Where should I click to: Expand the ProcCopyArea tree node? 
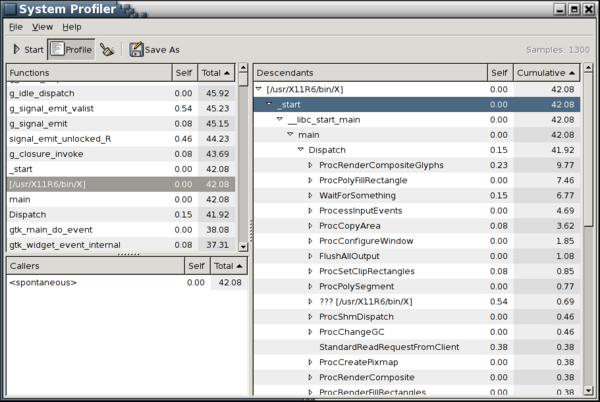310,226
